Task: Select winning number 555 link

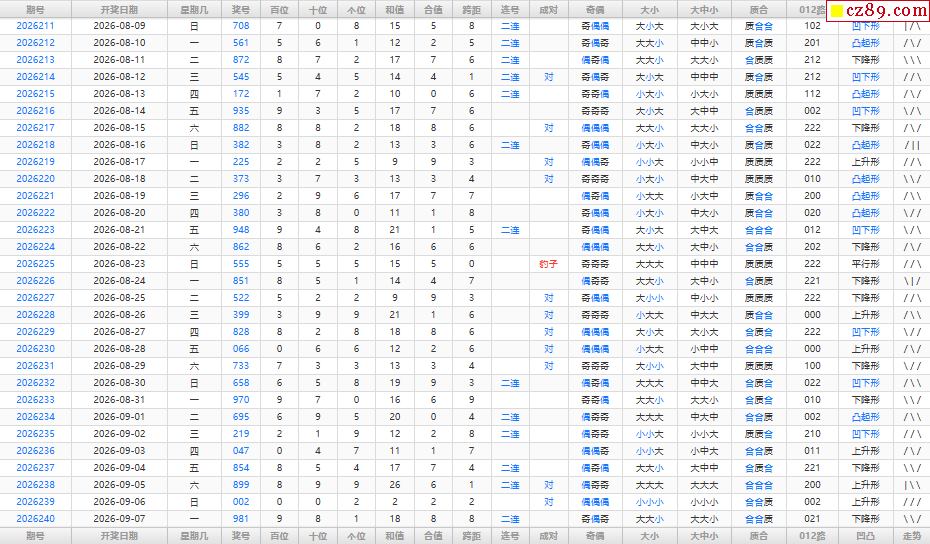Action: click(241, 264)
